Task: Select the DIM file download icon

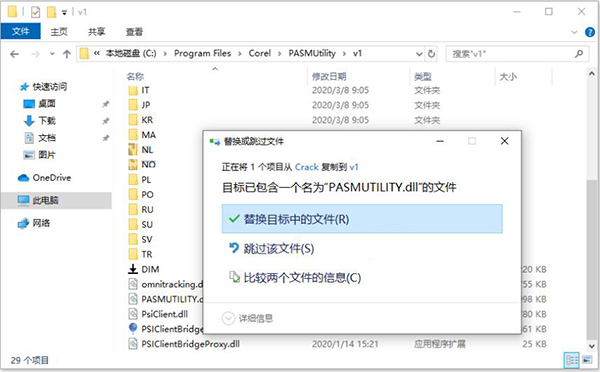Action: [x=133, y=269]
